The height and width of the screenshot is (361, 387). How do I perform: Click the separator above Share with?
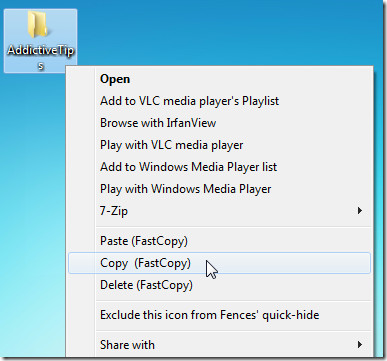pyautogui.click(x=233, y=331)
